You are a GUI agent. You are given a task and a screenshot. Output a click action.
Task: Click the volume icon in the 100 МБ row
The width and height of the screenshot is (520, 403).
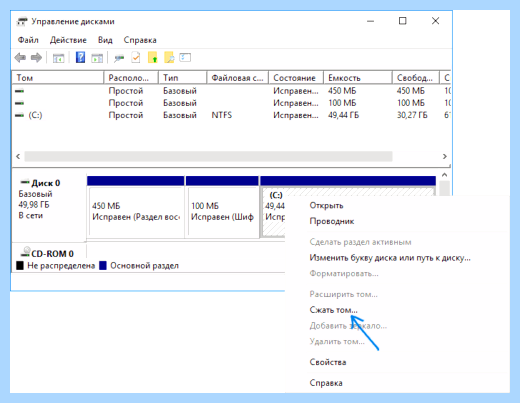click(20, 103)
